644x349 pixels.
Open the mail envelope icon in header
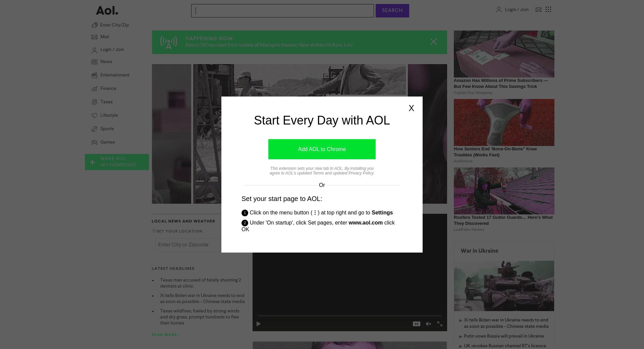[538, 10]
